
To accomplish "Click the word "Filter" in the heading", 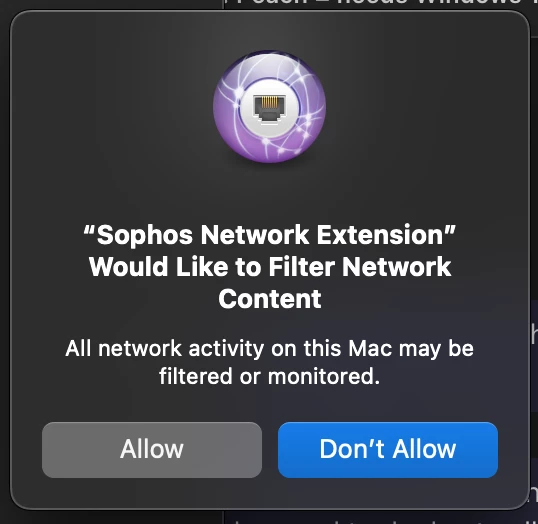I will 302,267.
